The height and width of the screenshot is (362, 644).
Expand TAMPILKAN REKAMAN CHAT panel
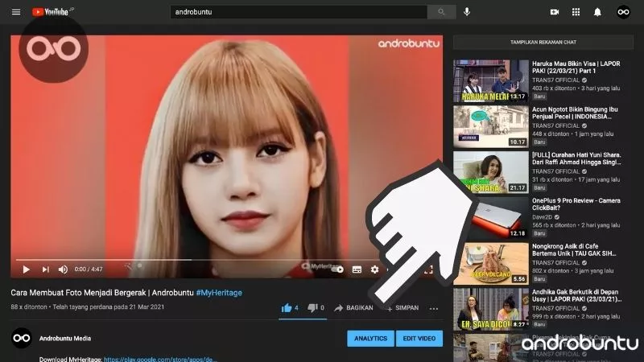click(543, 43)
